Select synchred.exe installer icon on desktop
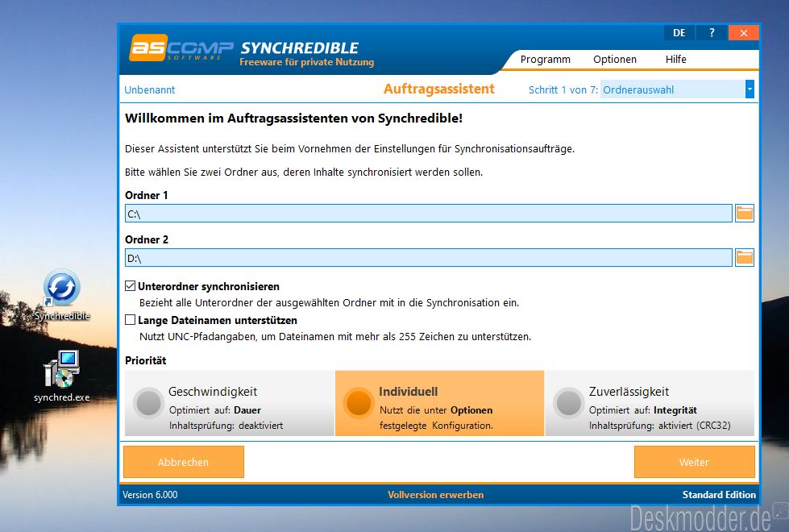 tap(61, 376)
